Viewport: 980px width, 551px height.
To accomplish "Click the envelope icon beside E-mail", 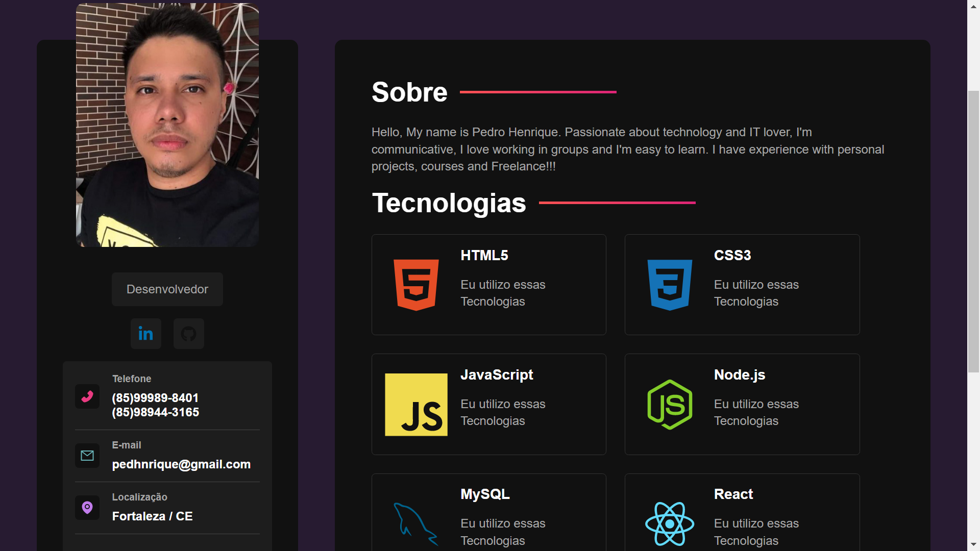I will click(87, 456).
